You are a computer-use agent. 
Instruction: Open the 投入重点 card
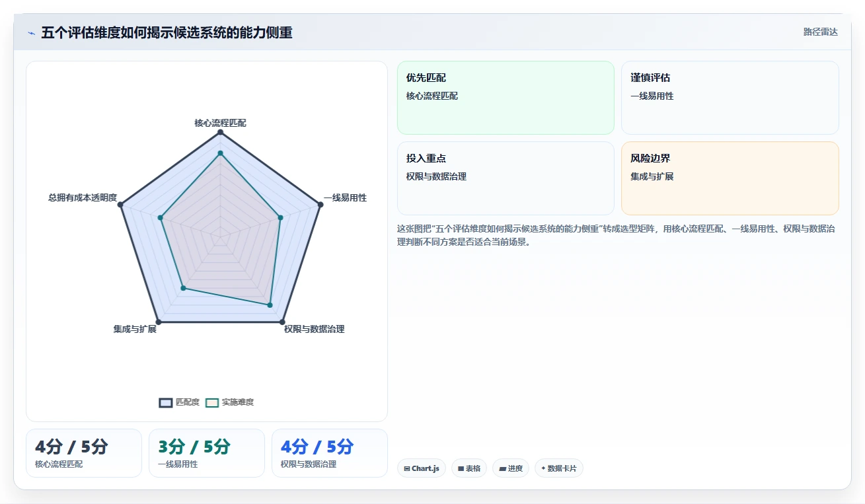pyautogui.click(x=506, y=178)
